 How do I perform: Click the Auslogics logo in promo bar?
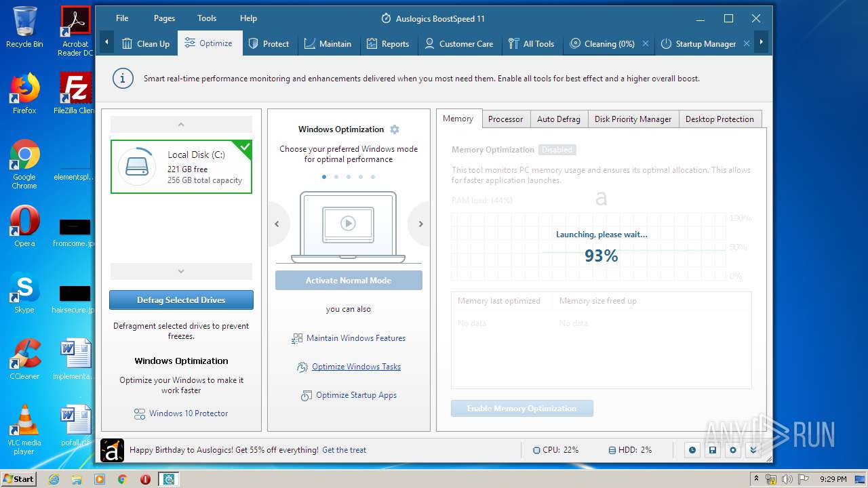click(112, 450)
